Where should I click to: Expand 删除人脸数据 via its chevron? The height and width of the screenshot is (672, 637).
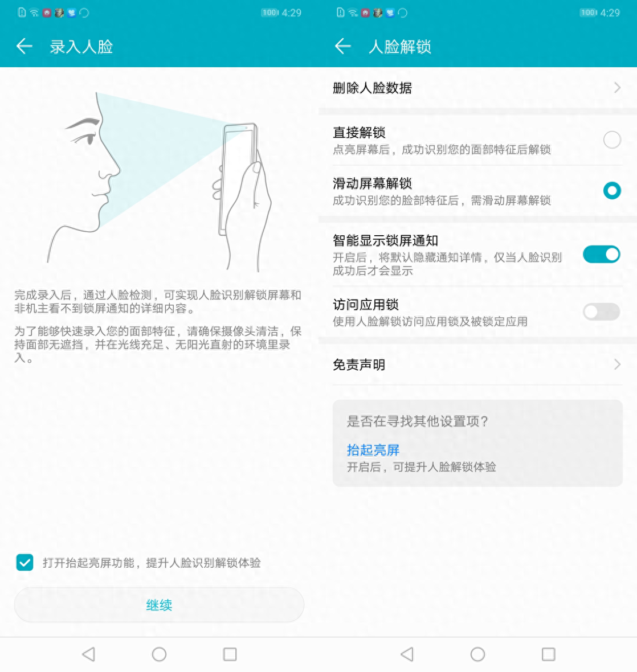618,88
